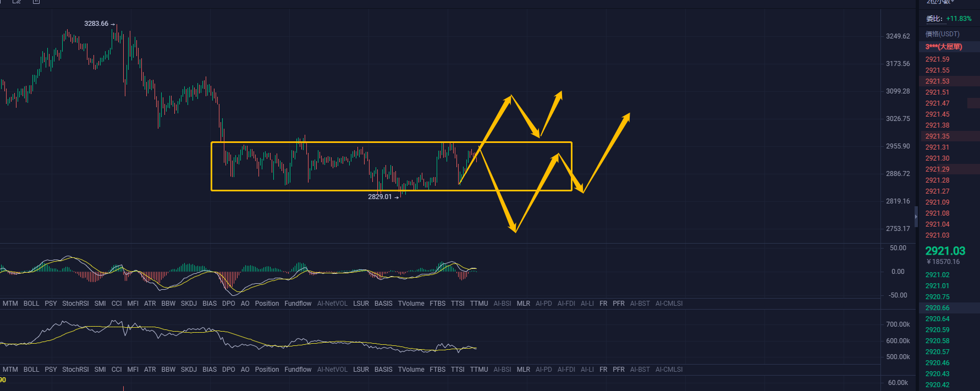Select BOLL in the upper indicator row
This screenshot has width=980, height=391.
click(x=31, y=304)
